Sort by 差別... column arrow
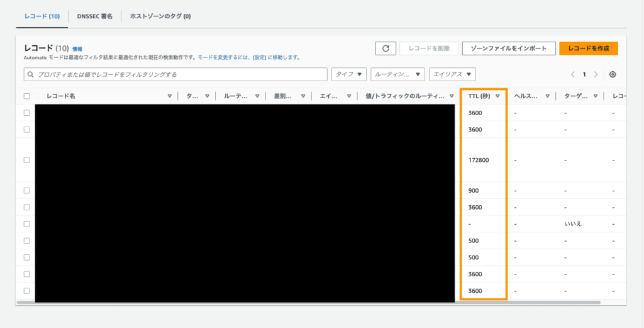 303,96
